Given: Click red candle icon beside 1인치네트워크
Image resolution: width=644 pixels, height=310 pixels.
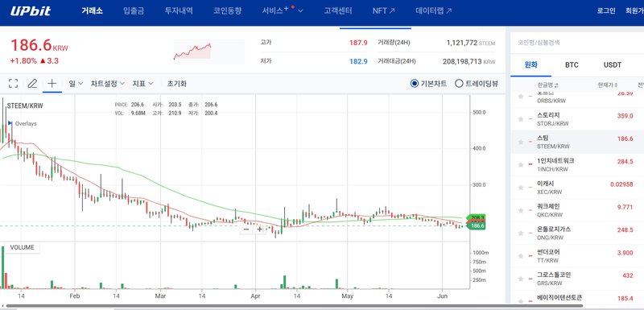Looking at the screenshot, I should tap(530, 165).
